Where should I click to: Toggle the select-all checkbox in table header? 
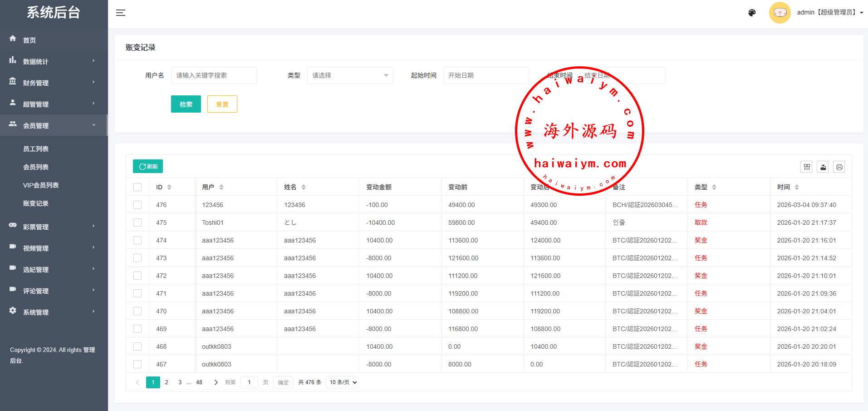point(137,187)
